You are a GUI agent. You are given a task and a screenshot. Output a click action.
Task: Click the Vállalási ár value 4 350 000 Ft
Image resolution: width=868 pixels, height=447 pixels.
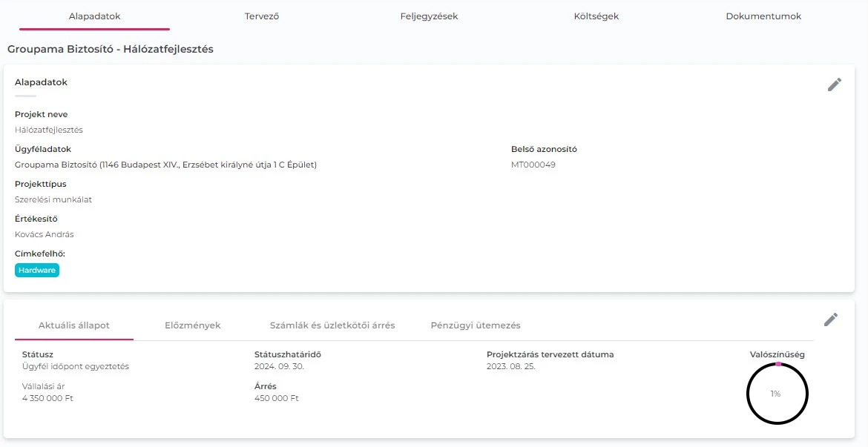(x=47, y=397)
